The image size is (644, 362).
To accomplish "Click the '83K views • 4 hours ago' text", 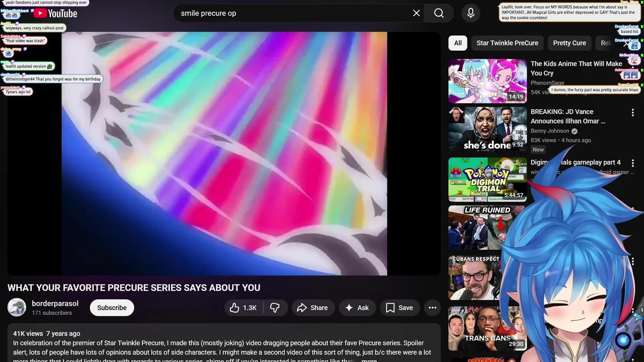I will (560, 140).
